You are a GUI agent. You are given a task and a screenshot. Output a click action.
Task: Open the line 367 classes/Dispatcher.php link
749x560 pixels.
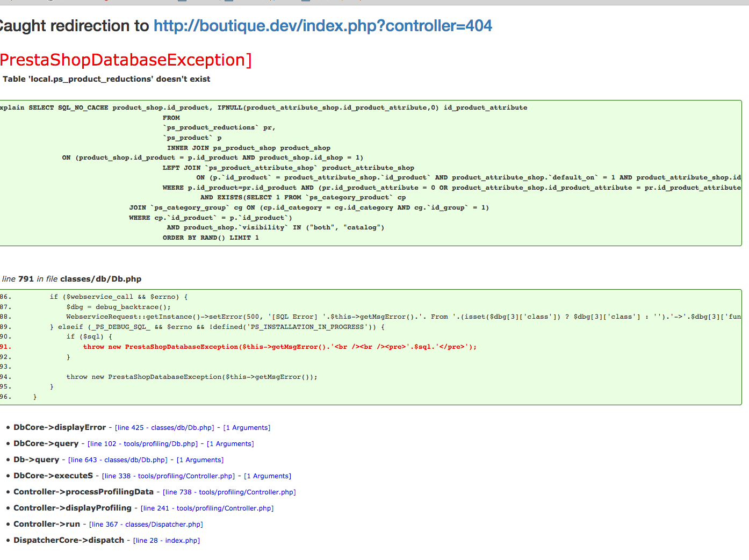coord(146,525)
